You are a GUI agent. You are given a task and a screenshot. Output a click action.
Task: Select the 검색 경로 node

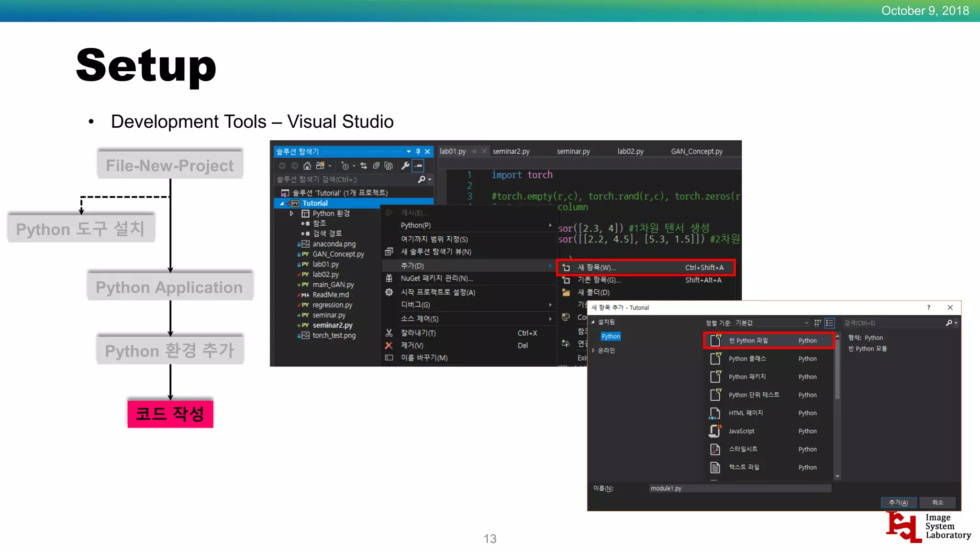[x=327, y=233]
